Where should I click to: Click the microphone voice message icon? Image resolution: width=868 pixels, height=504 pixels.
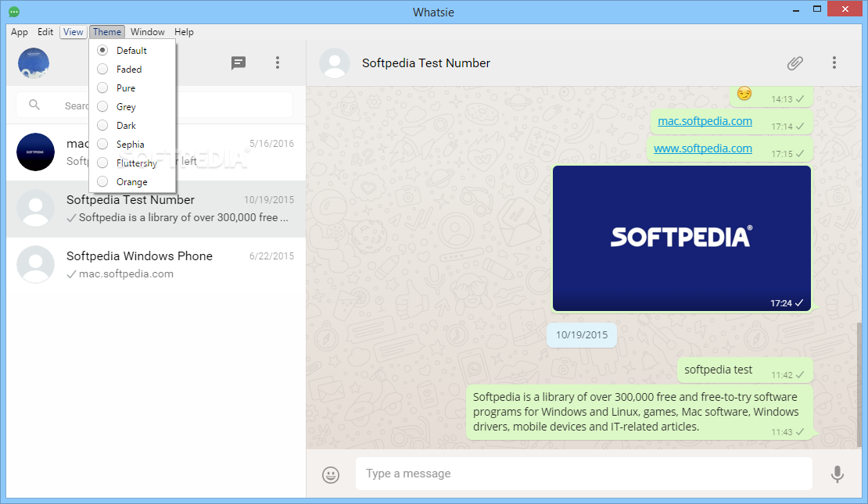click(838, 474)
